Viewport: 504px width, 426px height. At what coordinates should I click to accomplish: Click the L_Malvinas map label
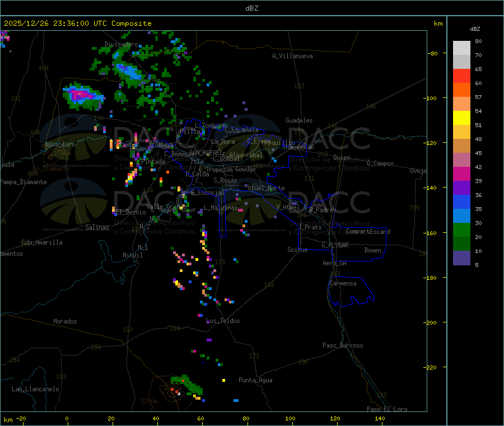pyautogui.click(x=221, y=208)
